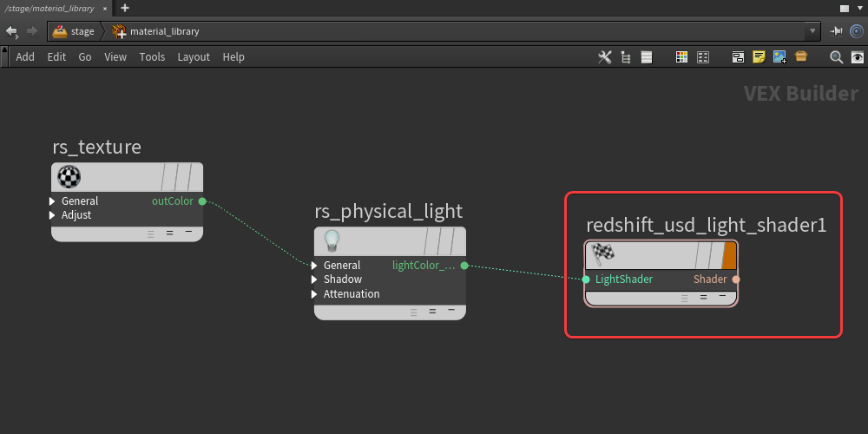868x434 pixels.
Task: Close the /stage/material_library tab
Action: point(105,9)
